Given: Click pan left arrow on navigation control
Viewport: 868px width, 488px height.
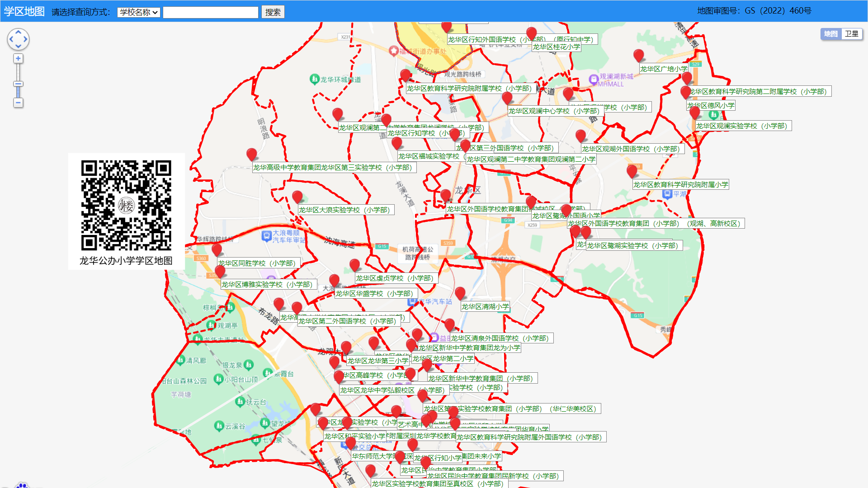Looking at the screenshot, I should tap(11, 39).
